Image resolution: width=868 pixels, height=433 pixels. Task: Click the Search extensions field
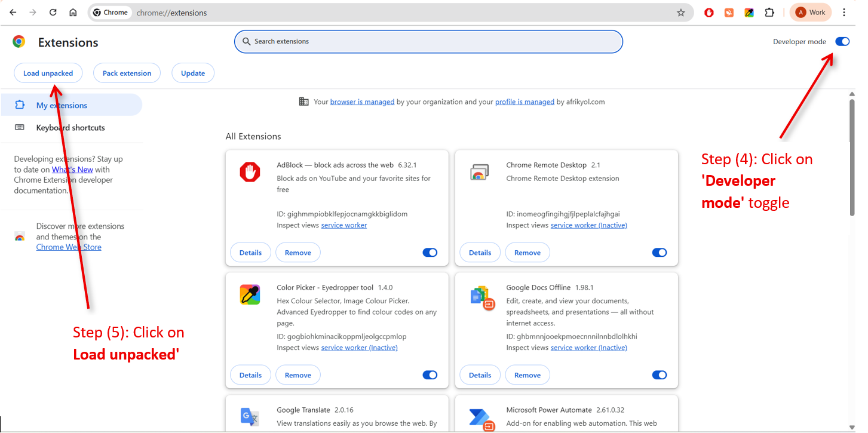[428, 42]
